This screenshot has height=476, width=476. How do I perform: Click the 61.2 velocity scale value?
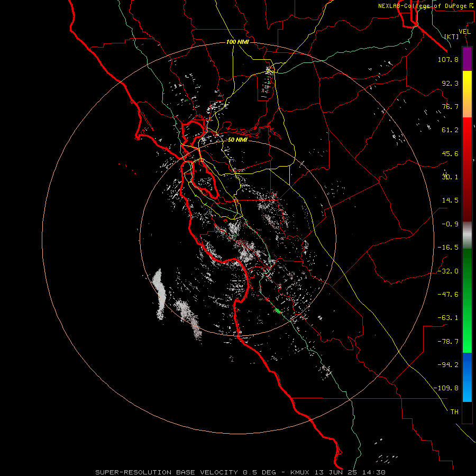click(450, 130)
